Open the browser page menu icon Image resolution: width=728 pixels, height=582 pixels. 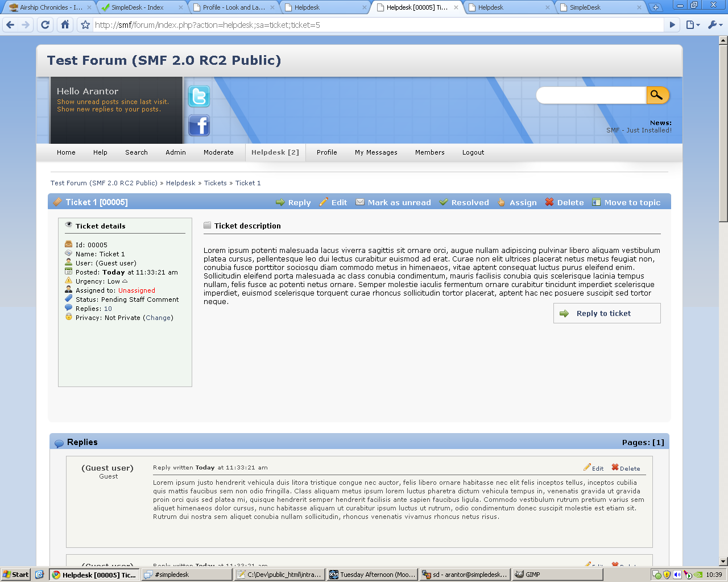point(692,25)
